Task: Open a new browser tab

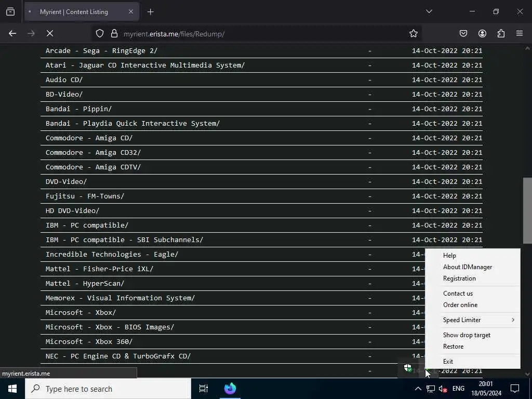Action: pyautogui.click(x=151, y=12)
